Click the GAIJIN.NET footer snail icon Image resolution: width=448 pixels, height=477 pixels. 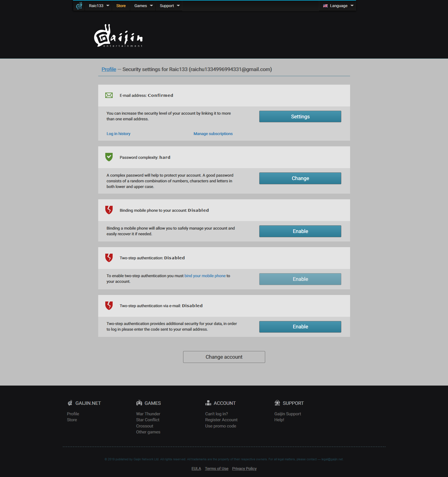click(x=70, y=403)
